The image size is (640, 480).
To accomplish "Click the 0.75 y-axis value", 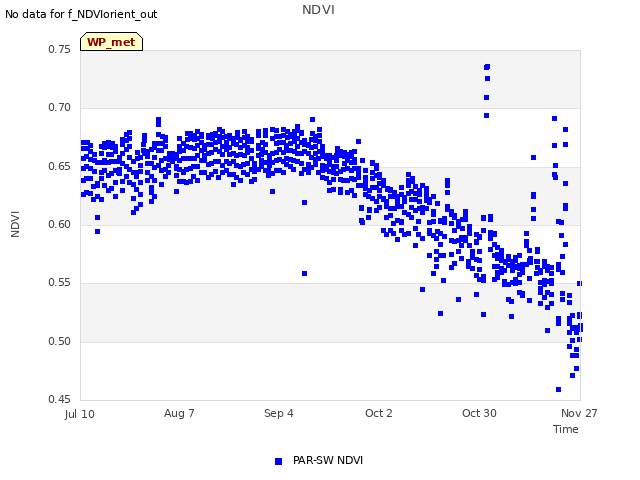I will click(x=60, y=49).
